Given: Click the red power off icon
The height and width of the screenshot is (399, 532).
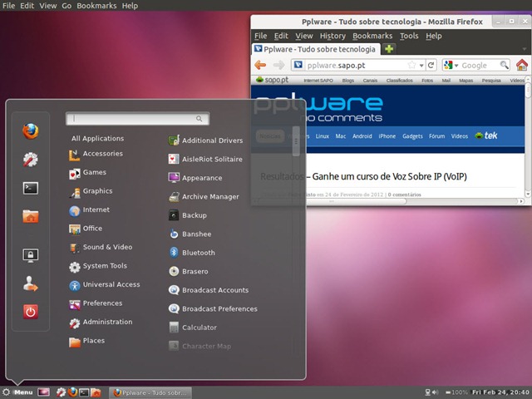Looking at the screenshot, I should coord(31,312).
